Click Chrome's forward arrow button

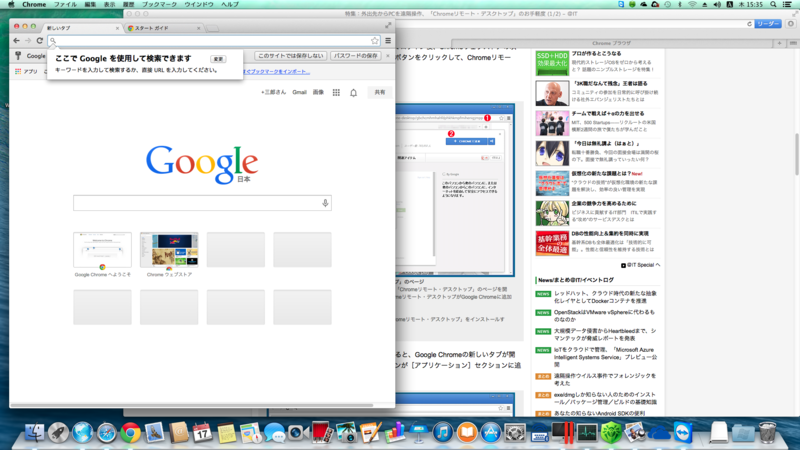coord(28,40)
